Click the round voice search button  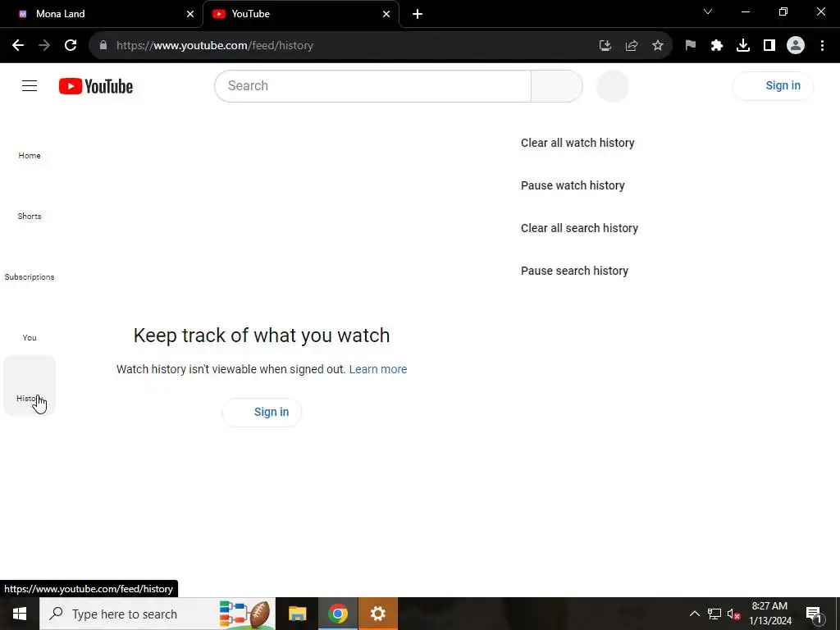(x=612, y=85)
